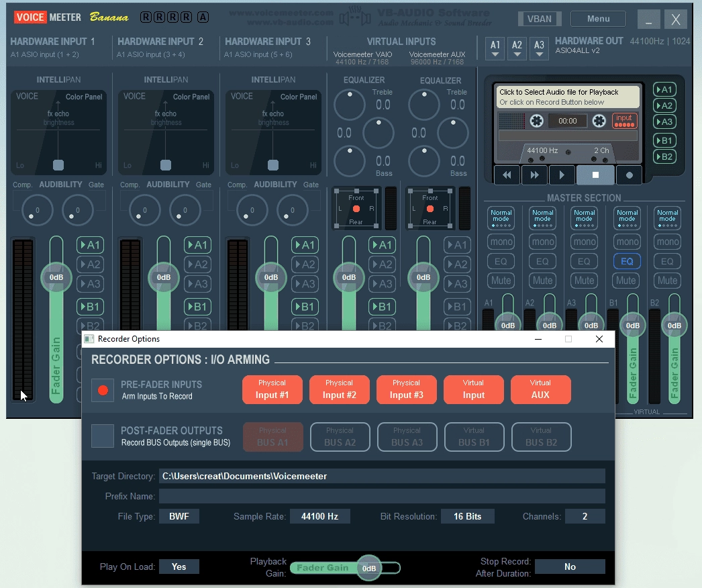
Task: Click Voicemeeter AUX Bass knob
Action: [424, 161]
